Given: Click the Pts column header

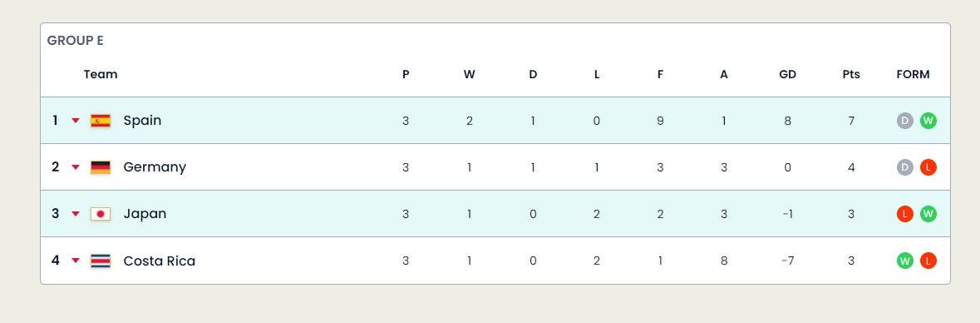Looking at the screenshot, I should point(851,74).
